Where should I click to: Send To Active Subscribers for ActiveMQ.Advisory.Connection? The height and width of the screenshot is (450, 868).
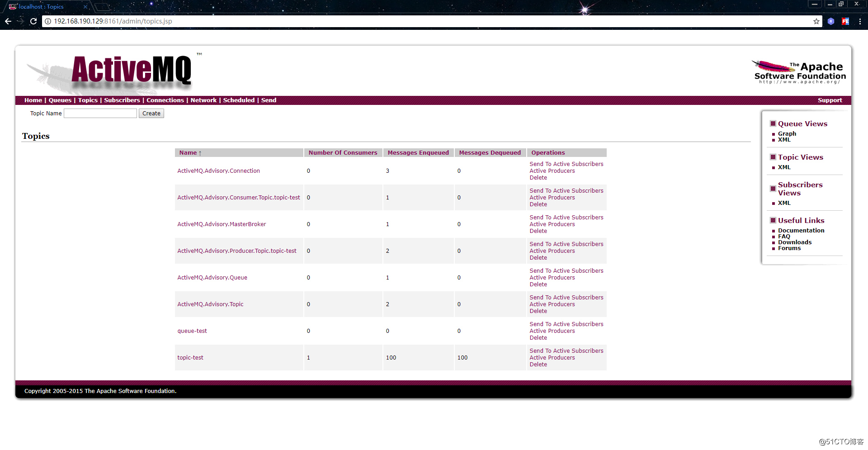click(x=566, y=164)
